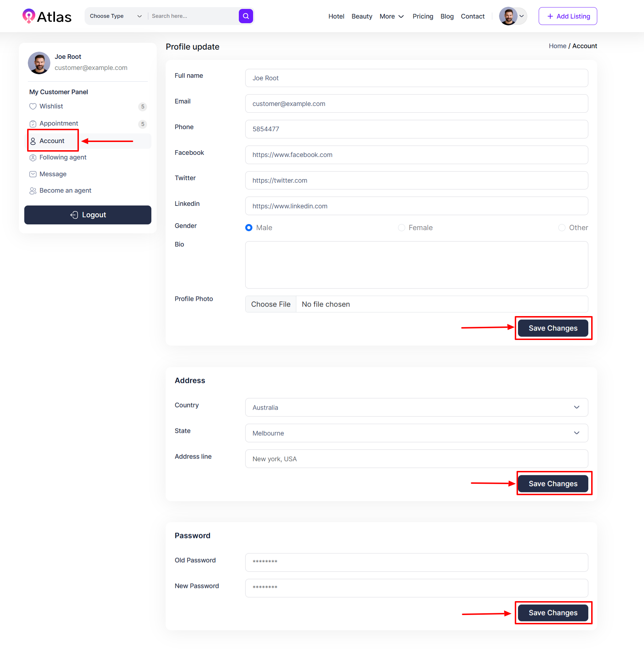The height and width of the screenshot is (660, 644).
Task: Click into the Bio text area
Action: coord(416,265)
